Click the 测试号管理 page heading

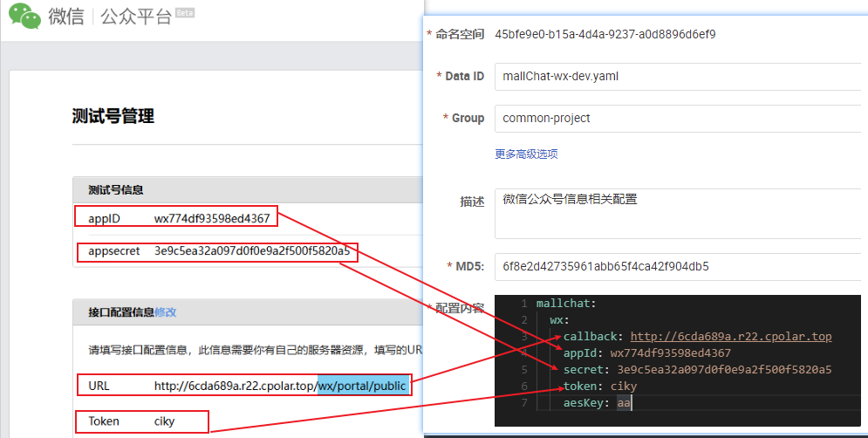coord(113,116)
